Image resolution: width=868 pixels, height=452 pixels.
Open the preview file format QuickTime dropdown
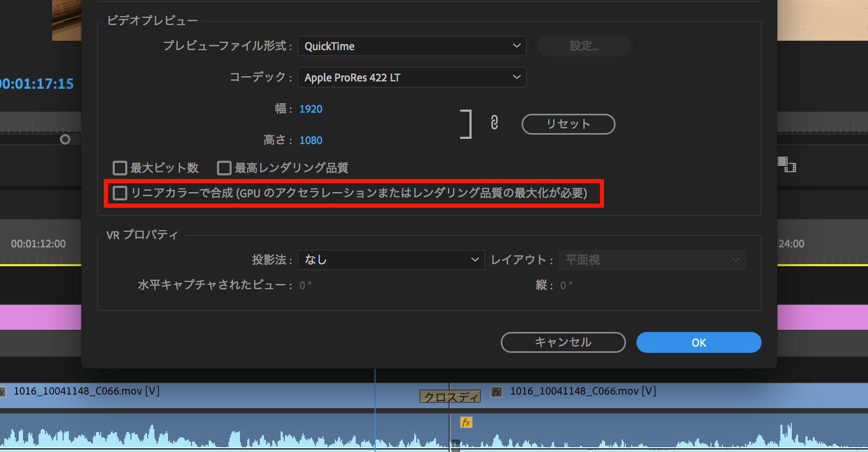click(x=412, y=46)
